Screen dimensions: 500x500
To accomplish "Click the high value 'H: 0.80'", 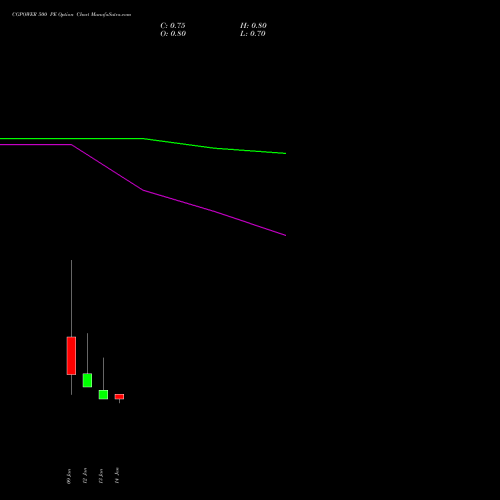I will [253, 26].
